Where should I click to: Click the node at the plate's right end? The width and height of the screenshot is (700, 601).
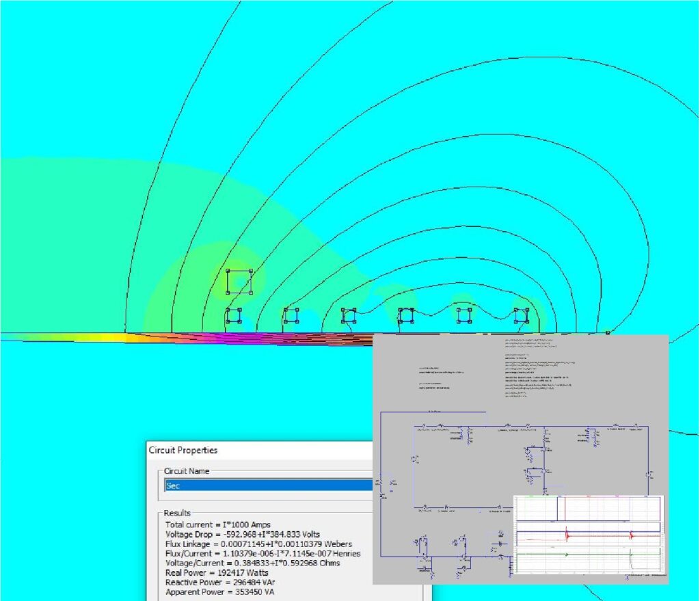607,333
